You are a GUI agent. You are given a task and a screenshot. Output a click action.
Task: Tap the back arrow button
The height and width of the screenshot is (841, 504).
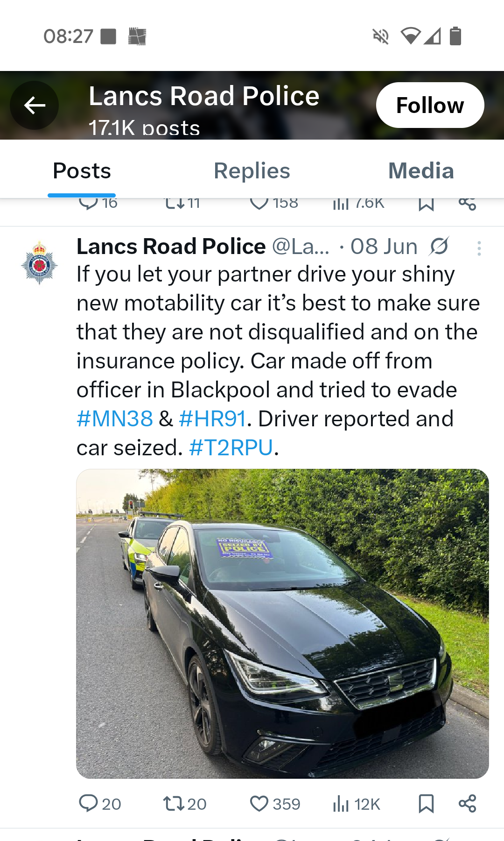(35, 106)
